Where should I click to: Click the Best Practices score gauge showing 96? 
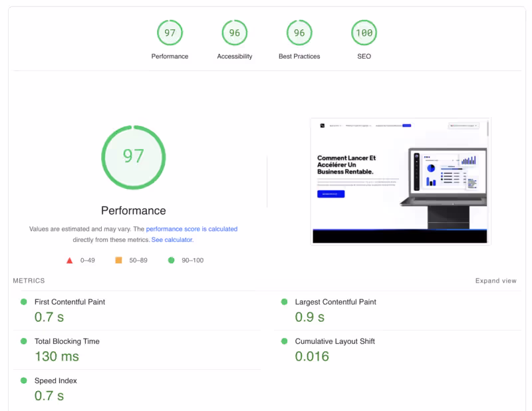pos(299,33)
